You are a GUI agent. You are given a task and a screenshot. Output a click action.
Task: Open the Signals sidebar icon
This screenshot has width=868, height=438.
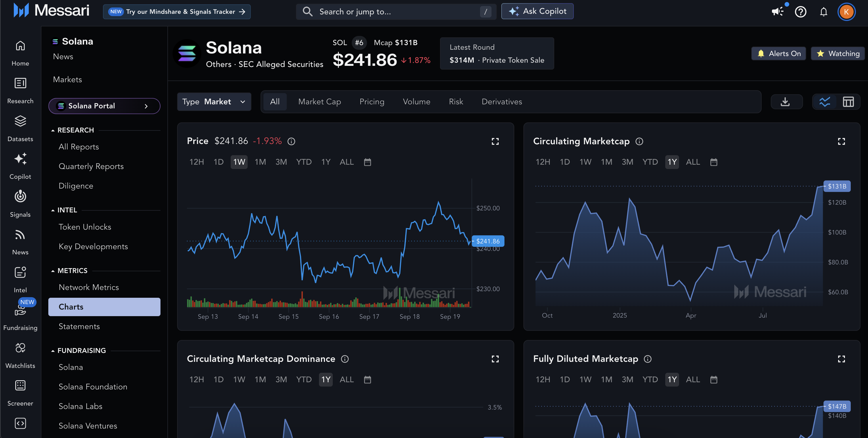click(x=20, y=196)
